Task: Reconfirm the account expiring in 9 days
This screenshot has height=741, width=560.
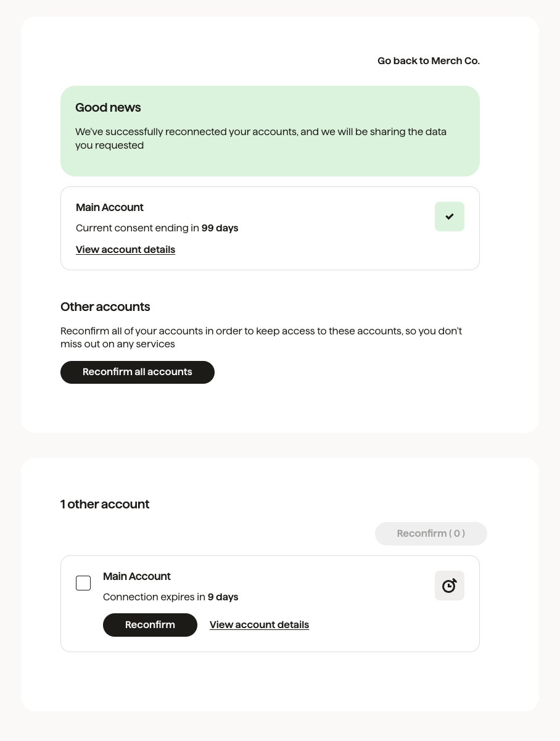Action: [x=150, y=625]
